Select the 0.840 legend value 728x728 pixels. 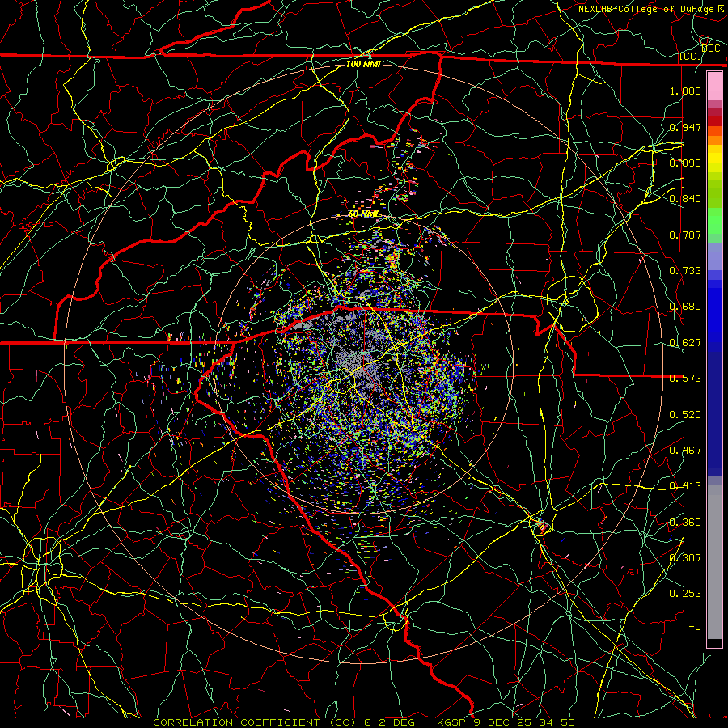tap(685, 199)
